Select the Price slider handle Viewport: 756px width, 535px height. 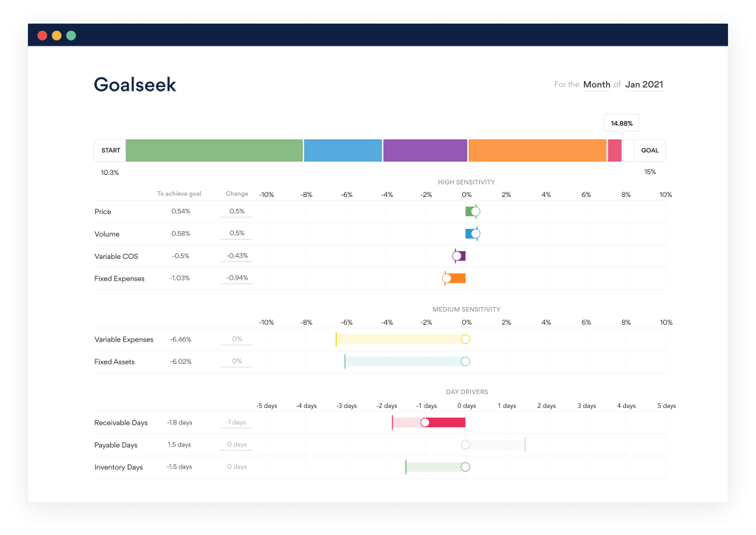pyautogui.click(x=475, y=211)
